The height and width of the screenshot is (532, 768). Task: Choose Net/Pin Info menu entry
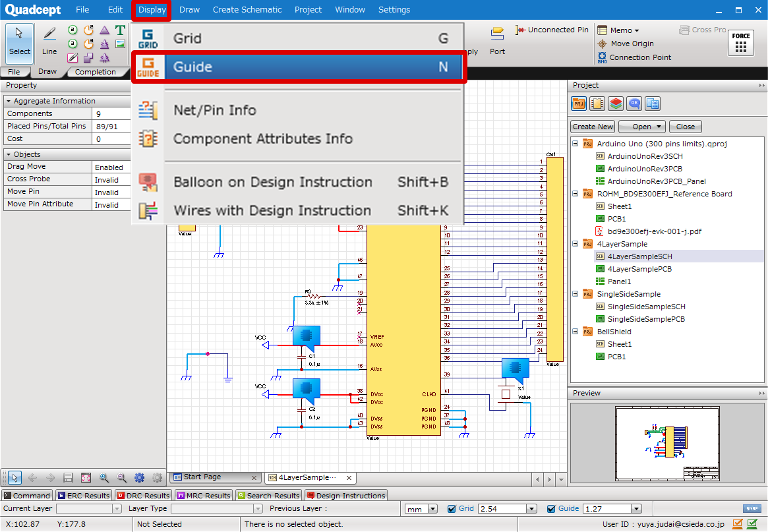pyautogui.click(x=214, y=110)
